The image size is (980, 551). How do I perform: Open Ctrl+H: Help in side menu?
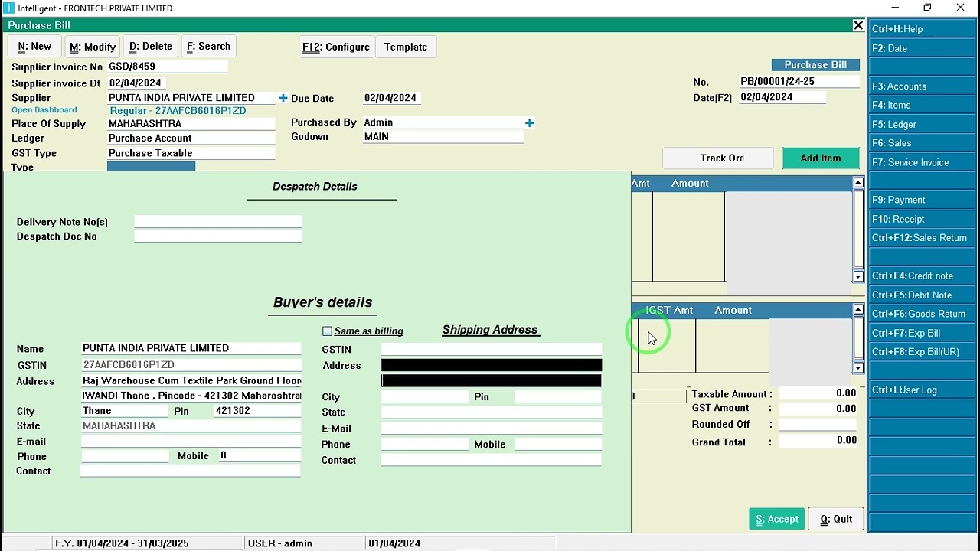tap(922, 29)
